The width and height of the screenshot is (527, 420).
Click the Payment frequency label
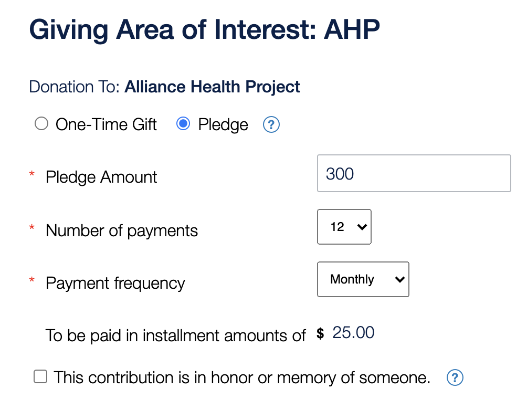[x=115, y=283]
